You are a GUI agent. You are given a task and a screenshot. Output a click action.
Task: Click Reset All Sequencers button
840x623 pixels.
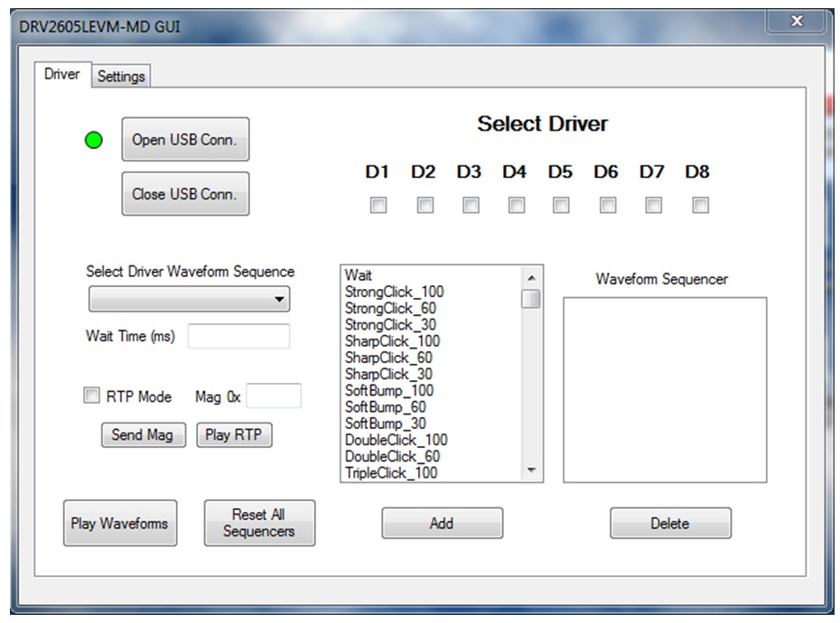click(259, 524)
